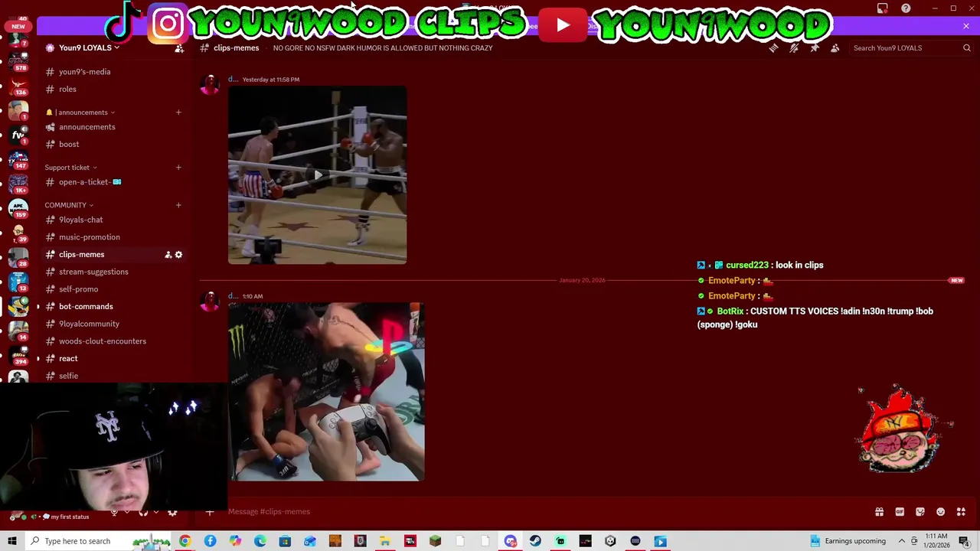Open Google Chrome from taskbar
The image size is (980, 551).
click(185, 541)
